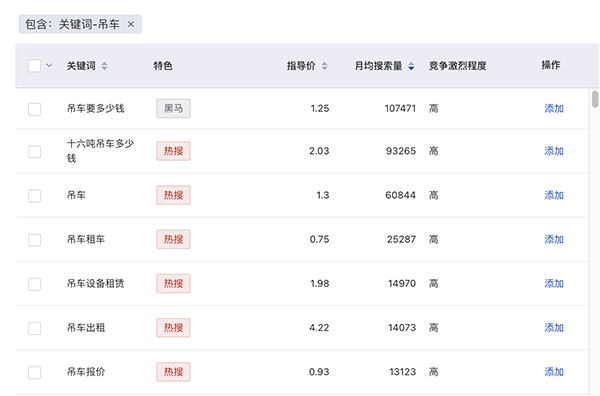The width and height of the screenshot is (600, 396).
Task: Select the checkbox for keyword 吊车
Action: click(x=34, y=196)
